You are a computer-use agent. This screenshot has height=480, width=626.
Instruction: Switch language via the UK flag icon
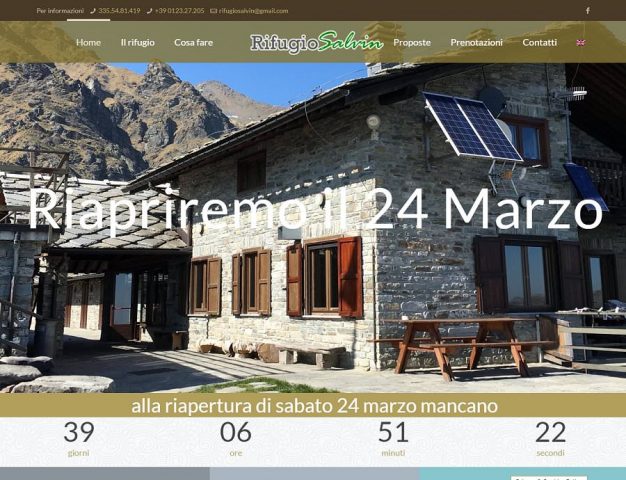click(x=581, y=43)
